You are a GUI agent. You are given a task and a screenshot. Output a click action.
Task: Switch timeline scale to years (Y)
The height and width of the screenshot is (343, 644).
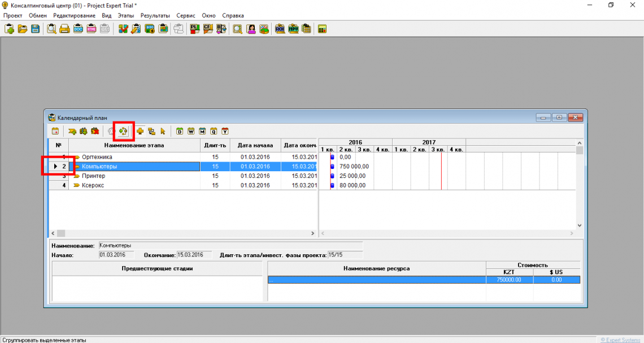(x=225, y=131)
